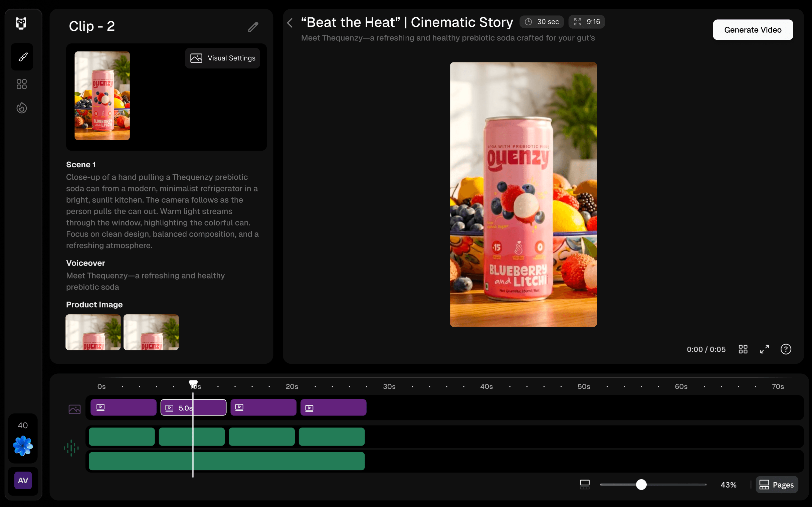Click the flame trending icon in sidebar
812x507 pixels.
point(22,108)
